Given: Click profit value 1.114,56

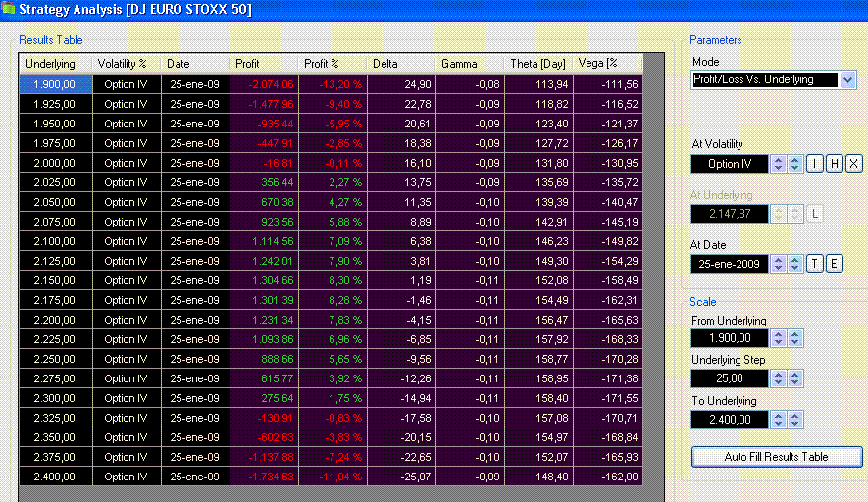Looking at the screenshot, I should [264, 241].
